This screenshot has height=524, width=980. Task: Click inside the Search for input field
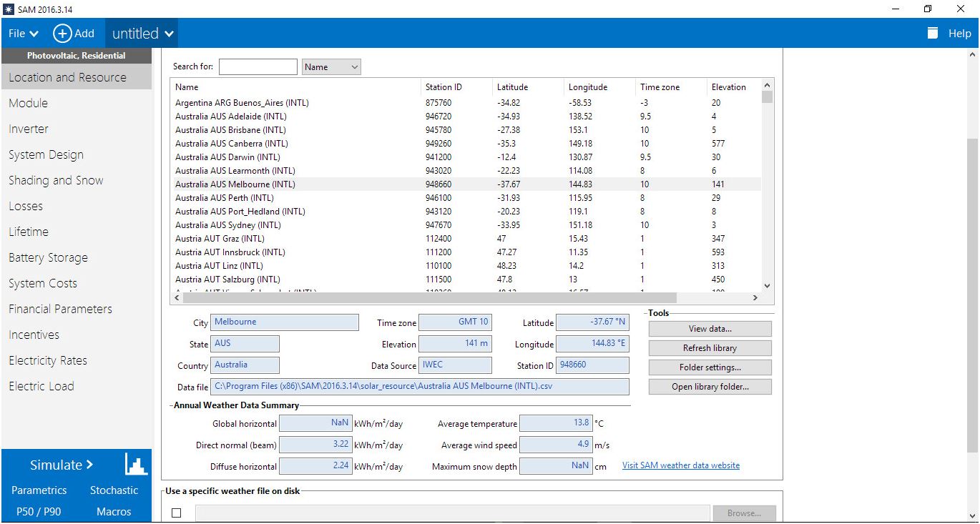258,66
